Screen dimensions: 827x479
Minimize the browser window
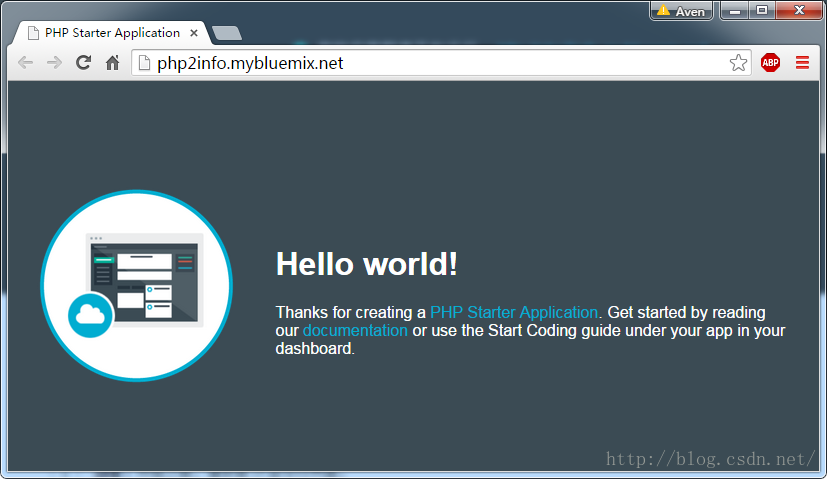pos(735,11)
